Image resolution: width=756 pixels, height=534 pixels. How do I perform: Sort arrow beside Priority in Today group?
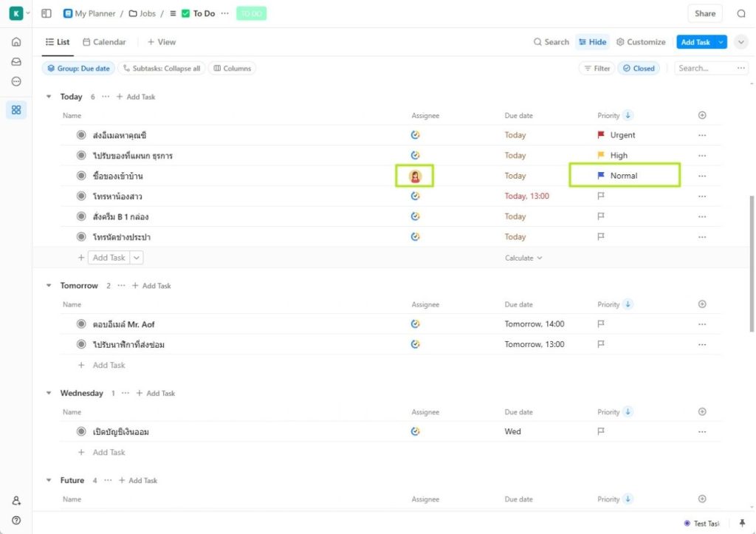[x=628, y=115]
